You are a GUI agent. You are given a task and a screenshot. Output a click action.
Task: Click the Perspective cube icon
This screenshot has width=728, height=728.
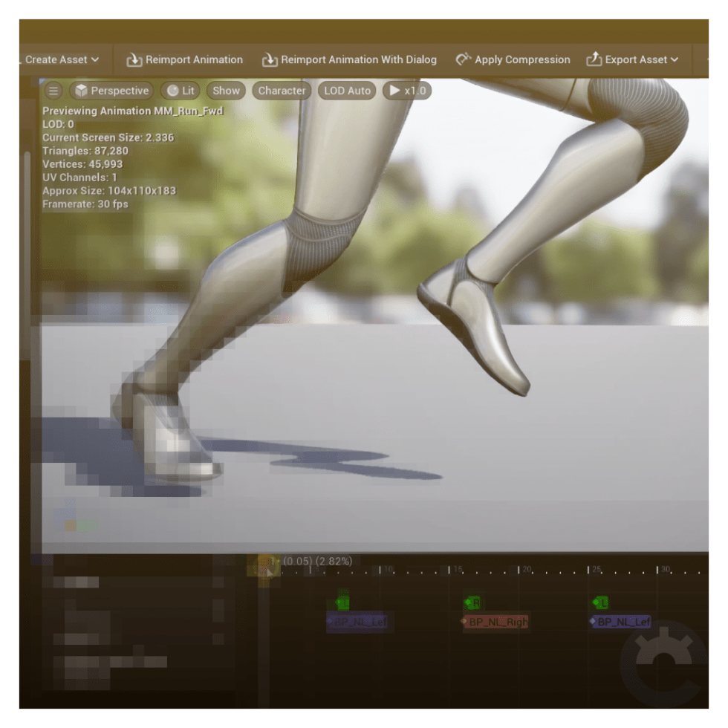(80, 91)
